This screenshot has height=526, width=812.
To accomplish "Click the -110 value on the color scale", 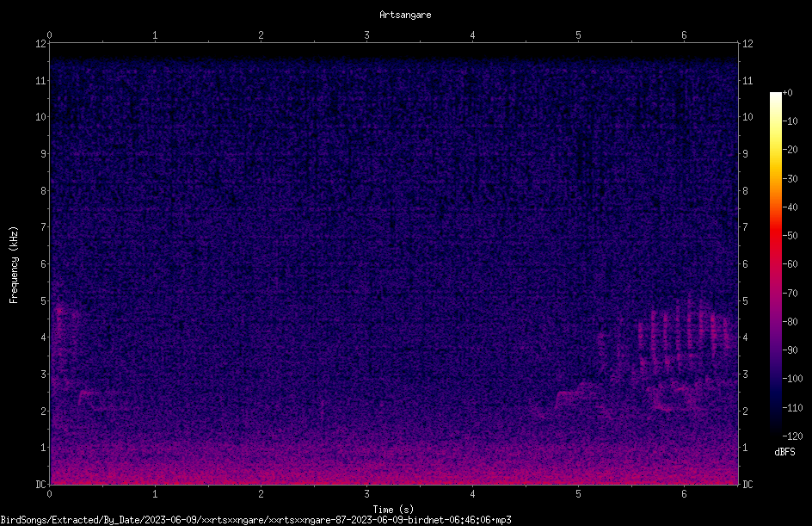I will 793,408.
